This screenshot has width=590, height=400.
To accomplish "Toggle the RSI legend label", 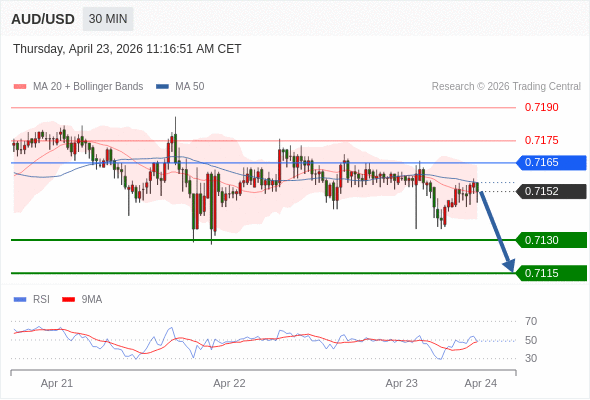I will pyautogui.click(x=41, y=300).
